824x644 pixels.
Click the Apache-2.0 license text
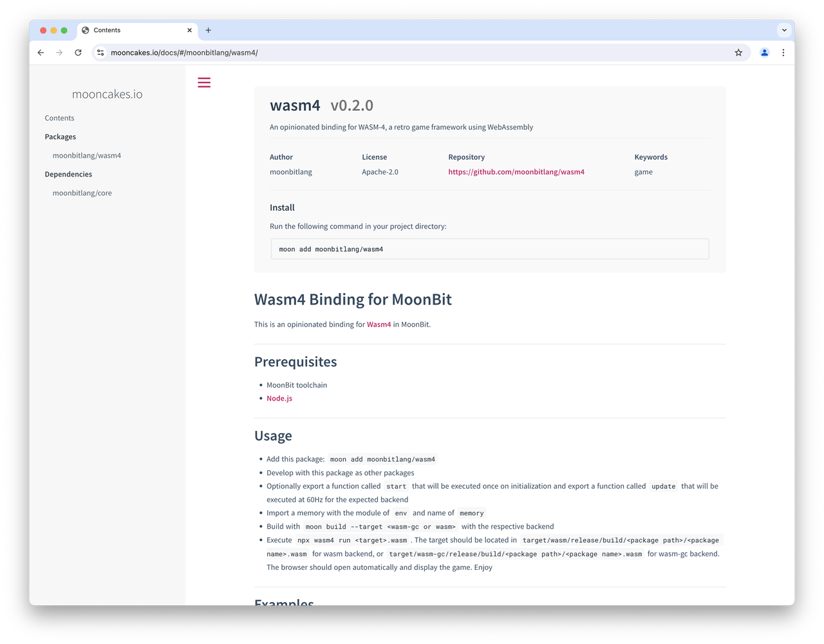380,172
